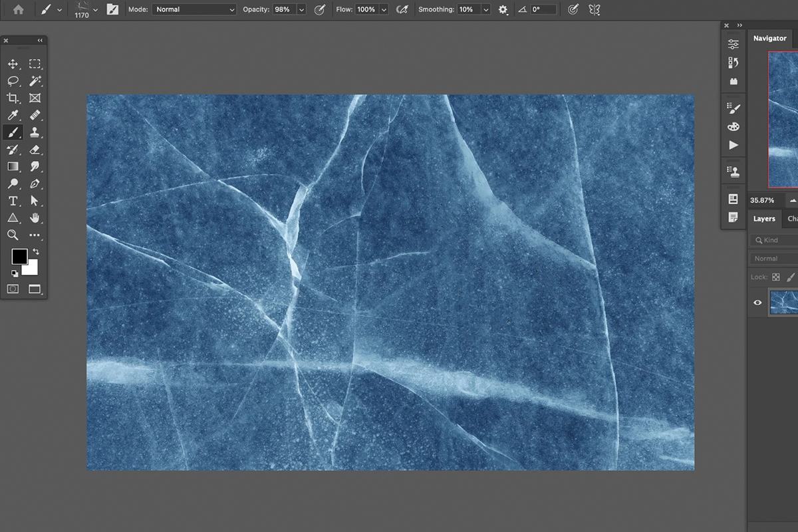
Task: Open the Properties sliders panel icon
Action: pyautogui.click(x=733, y=45)
